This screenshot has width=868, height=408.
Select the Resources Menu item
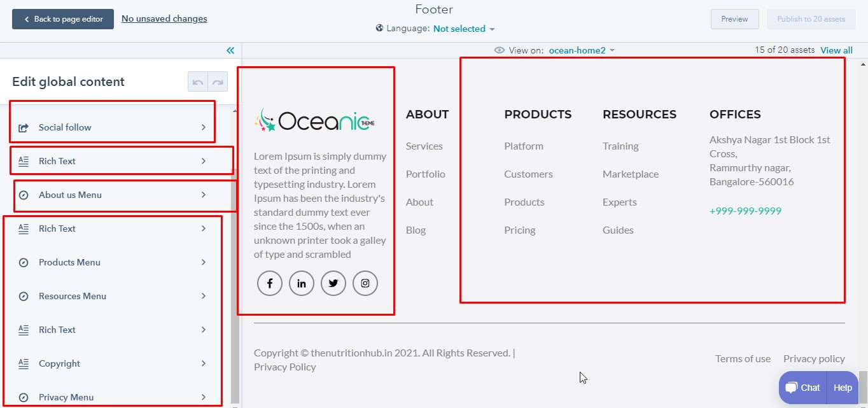pos(113,296)
